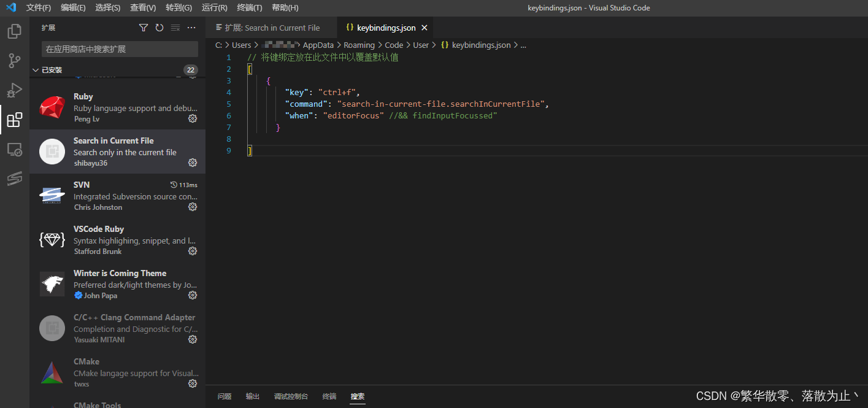Click the SVN extension logo
868x408 pixels.
click(52, 196)
